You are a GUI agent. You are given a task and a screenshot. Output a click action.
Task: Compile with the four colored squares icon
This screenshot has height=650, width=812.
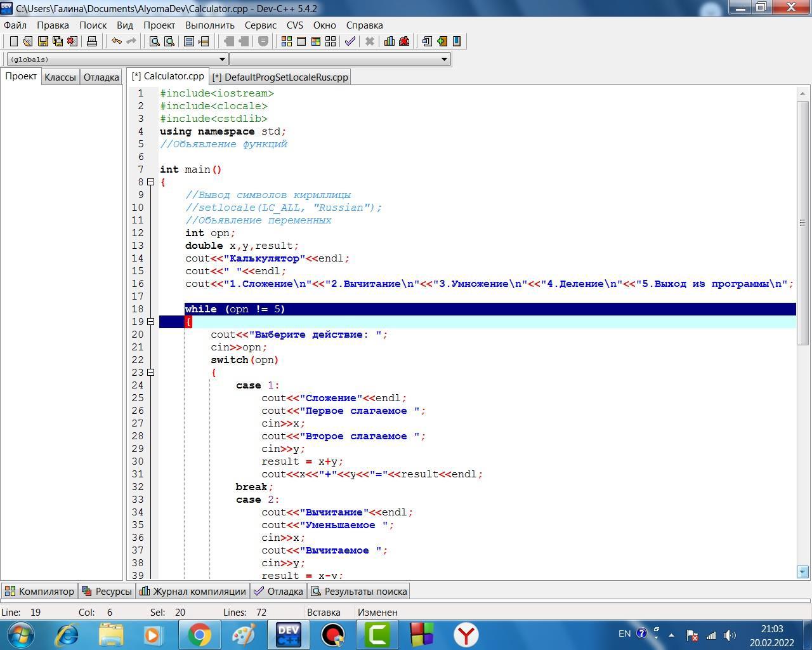tap(287, 41)
